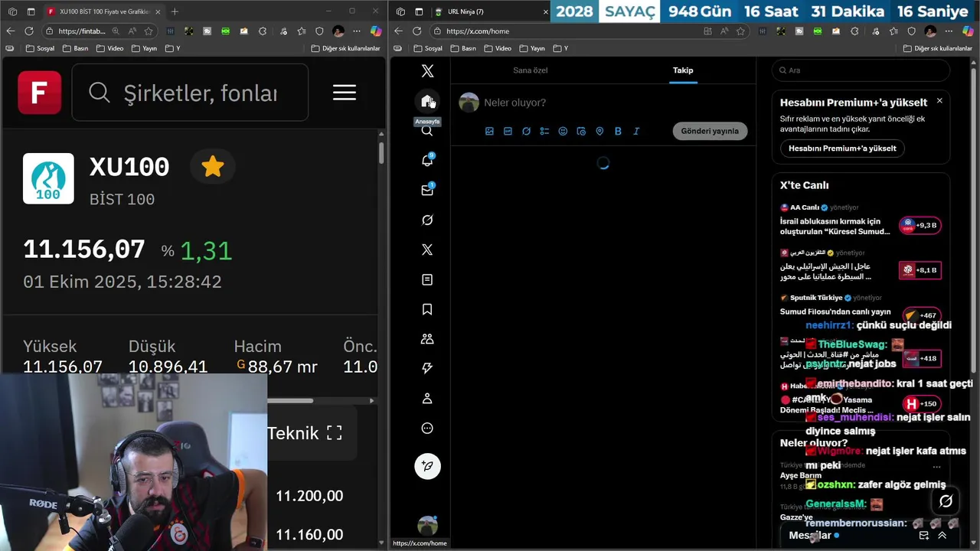This screenshot has width=980, height=551.
Task: Click the white compose post feather button
Action: click(x=427, y=466)
